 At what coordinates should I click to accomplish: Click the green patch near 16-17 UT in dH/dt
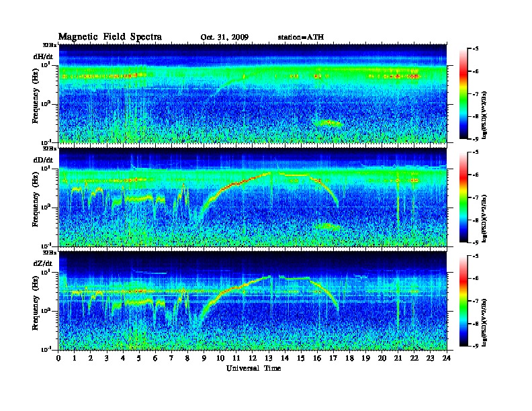(327, 123)
